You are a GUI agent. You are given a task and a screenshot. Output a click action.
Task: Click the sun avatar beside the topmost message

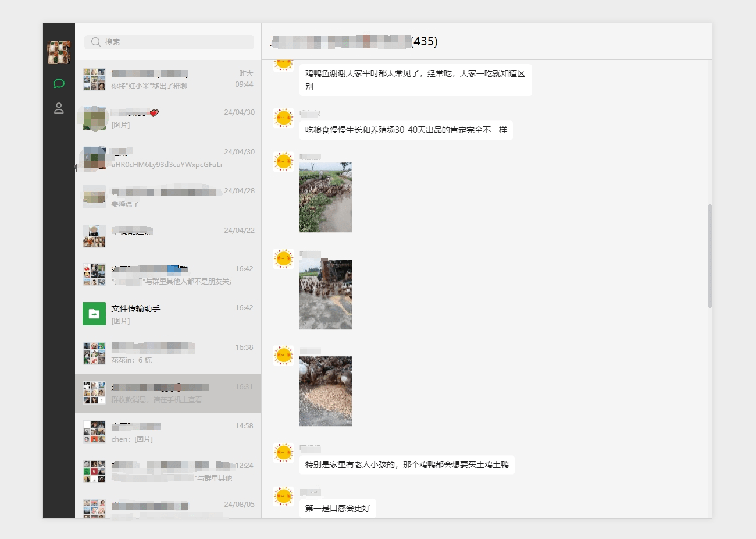coord(283,64)
